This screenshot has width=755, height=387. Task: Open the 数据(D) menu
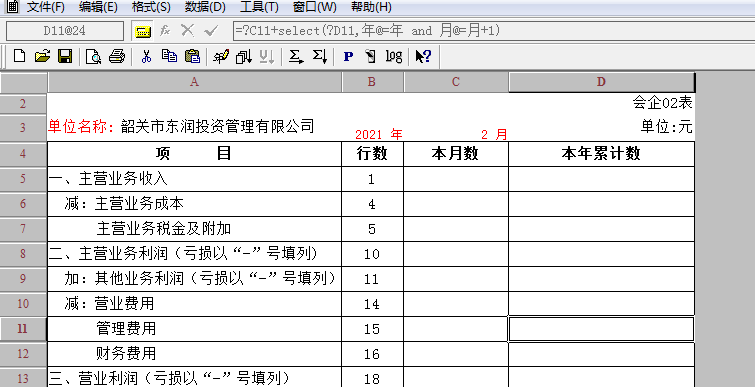tap(205, 7)
